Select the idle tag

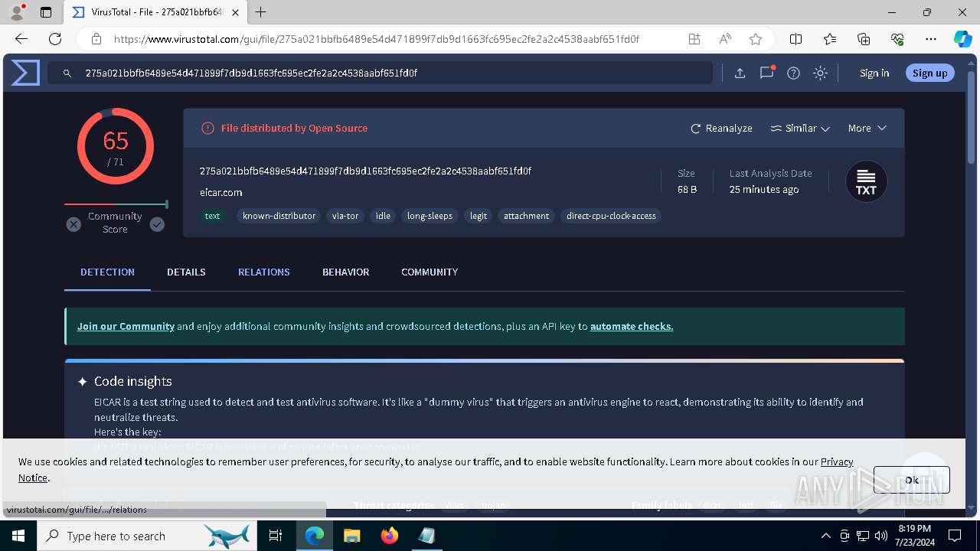pyautogui.click(x=383, y=216)
